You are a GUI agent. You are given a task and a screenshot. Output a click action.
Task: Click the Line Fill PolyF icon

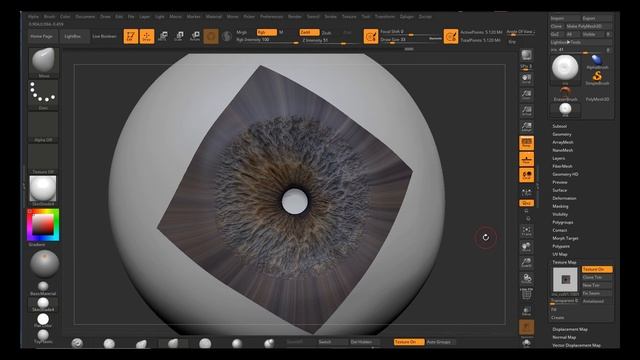[527, 294]
